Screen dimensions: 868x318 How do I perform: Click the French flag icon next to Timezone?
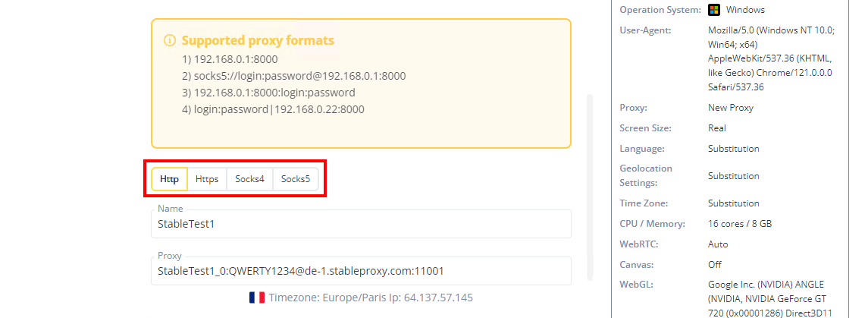(x=257, y=298)
